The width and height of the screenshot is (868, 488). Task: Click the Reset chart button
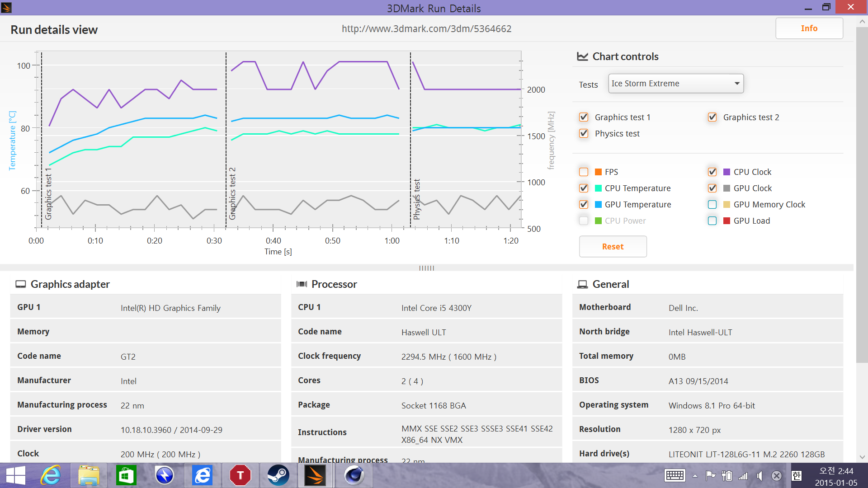pos(613,247)
